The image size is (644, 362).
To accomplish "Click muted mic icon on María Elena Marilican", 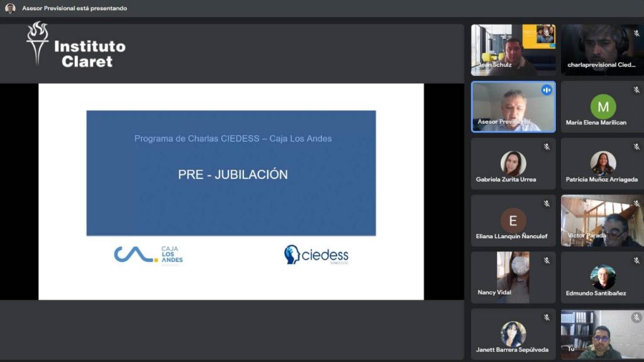I will pos(636,90).
